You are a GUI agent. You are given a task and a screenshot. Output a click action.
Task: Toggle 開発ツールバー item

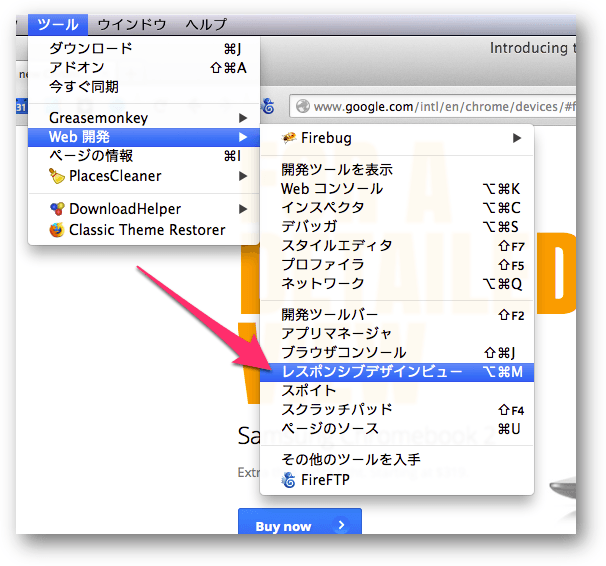click(x=397, y=315)
